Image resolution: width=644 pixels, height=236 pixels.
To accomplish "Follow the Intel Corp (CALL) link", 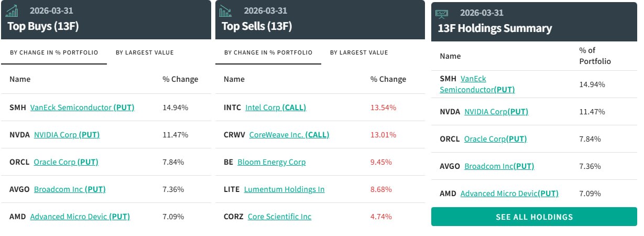I will 276,108.
